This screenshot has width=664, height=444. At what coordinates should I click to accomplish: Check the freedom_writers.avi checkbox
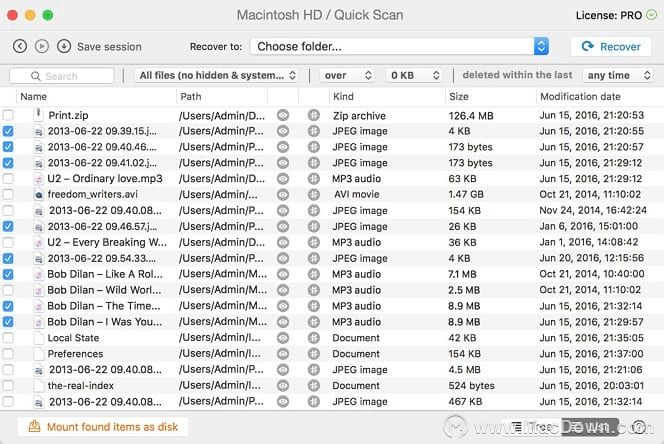coord(8,195)
